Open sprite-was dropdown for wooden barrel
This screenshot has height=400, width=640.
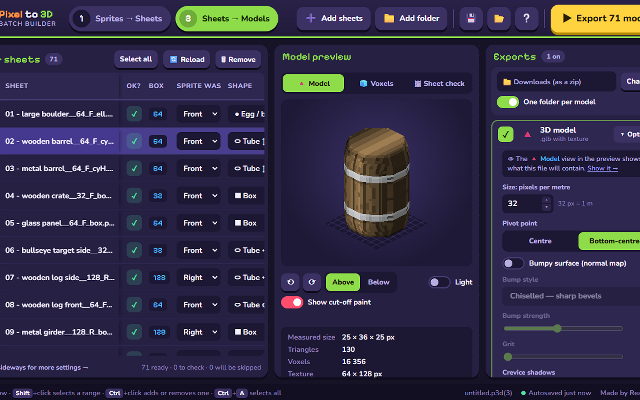[x=198, y=141]
